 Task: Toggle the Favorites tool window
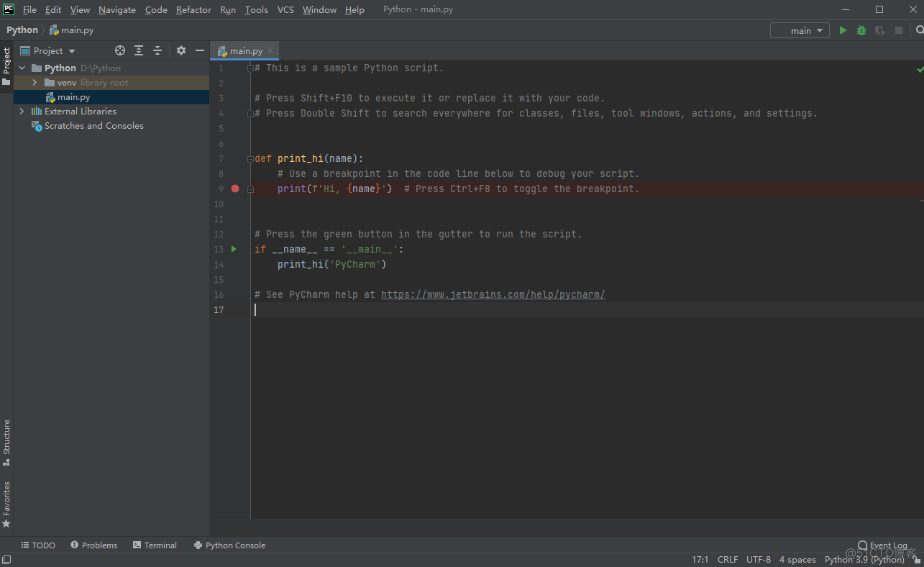coord(6,504)
